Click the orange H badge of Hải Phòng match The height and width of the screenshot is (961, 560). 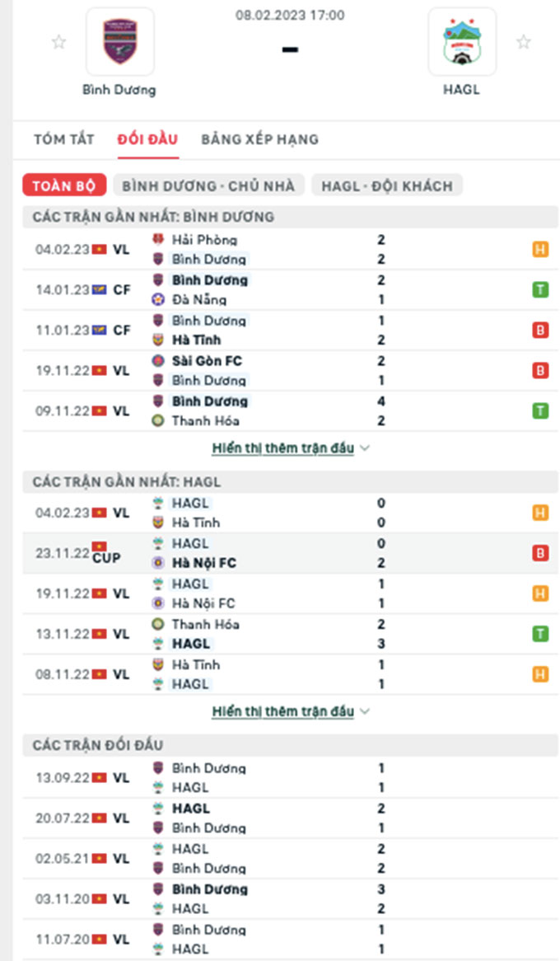point(540,250)
